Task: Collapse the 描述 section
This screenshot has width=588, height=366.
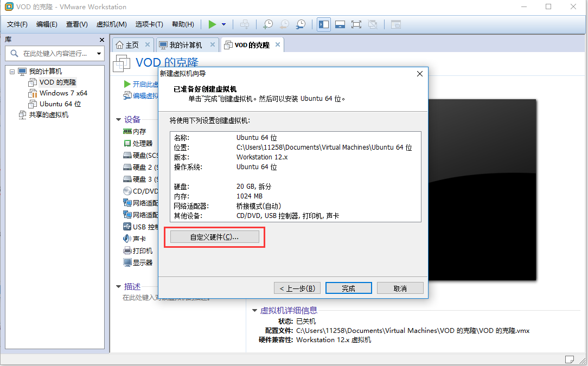Action: point(118,287)
